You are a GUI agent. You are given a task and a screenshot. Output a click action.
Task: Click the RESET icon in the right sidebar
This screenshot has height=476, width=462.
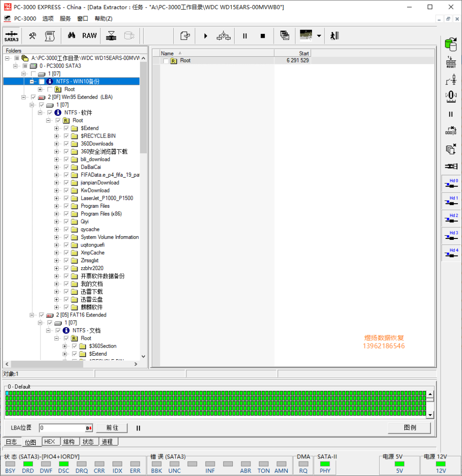point(450,62)
